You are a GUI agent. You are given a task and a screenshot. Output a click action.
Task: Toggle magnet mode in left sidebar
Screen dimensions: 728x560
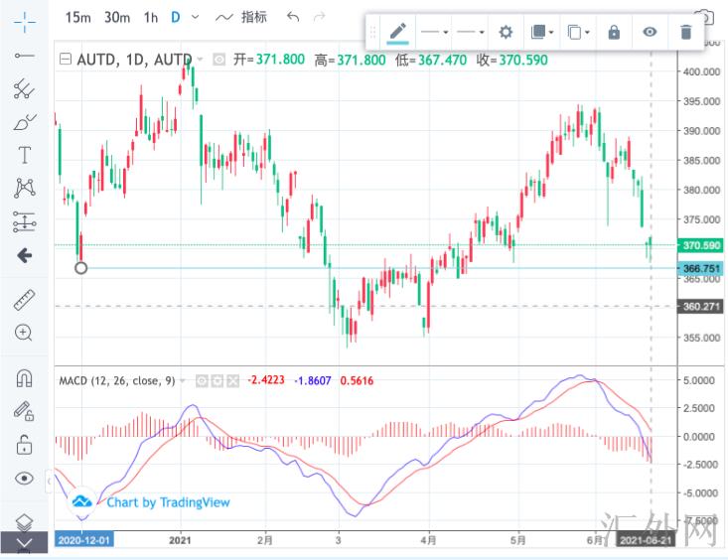point(25,377)
